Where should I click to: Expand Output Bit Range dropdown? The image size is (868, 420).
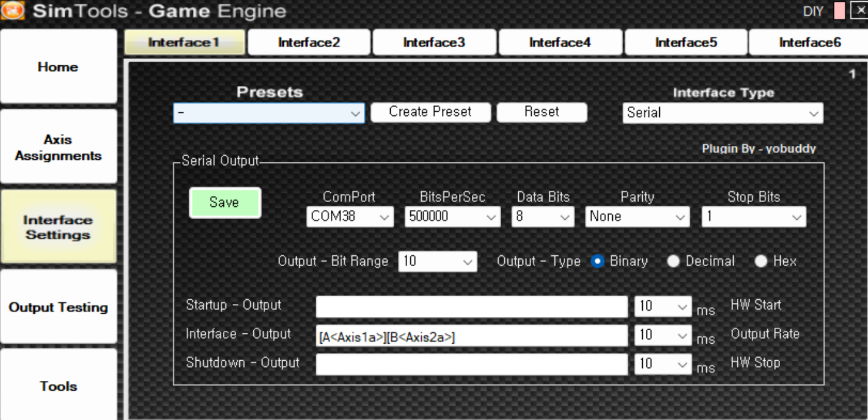[x=438, y=261]
